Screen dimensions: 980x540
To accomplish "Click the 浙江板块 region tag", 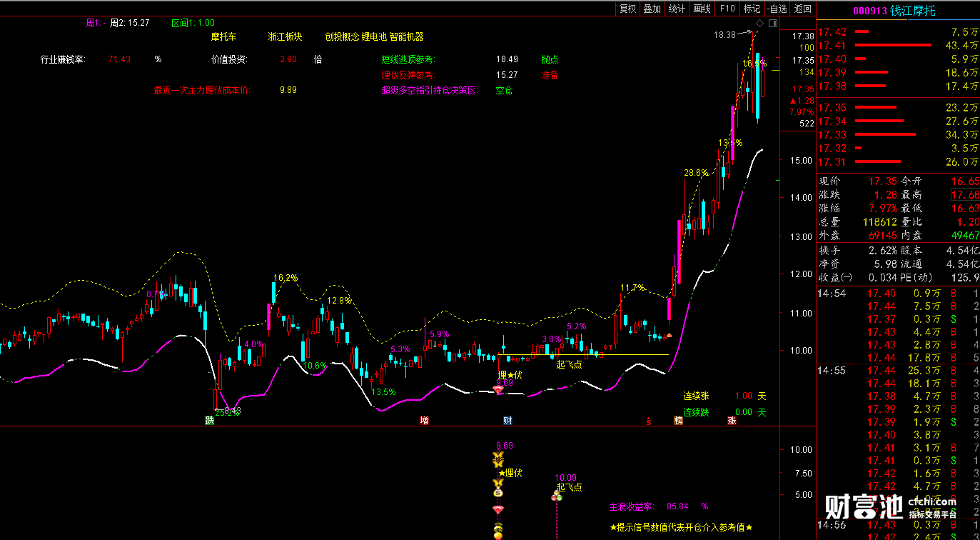I will click(285, 36).
